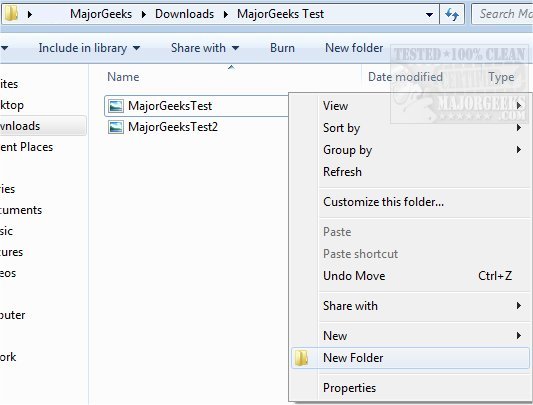Image resolution: width=533 pixels, height=405 pixels.
Task: Expand the View submenu arrow
Action: (x=519, y=106)
